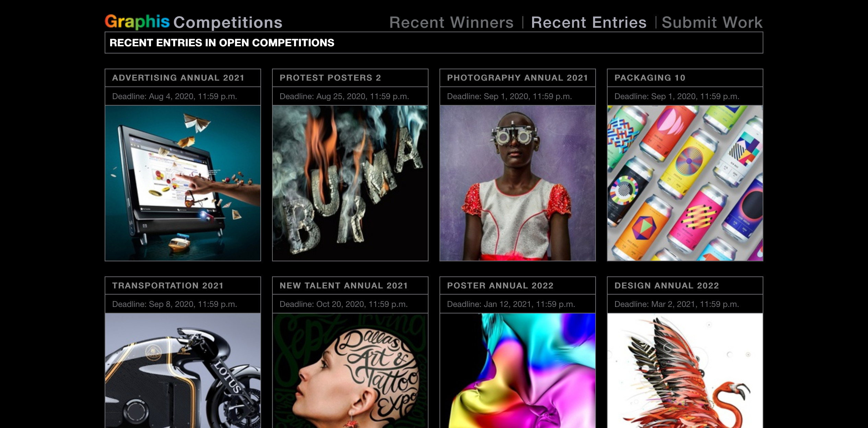Click the rainbow Graphis logo

(x=137, y=22)
